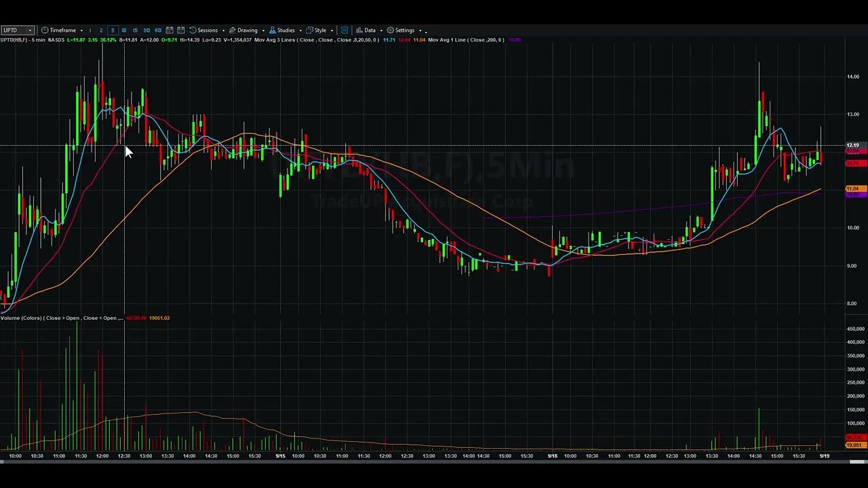Select the 15 minute interval

[x=135, y=30]
